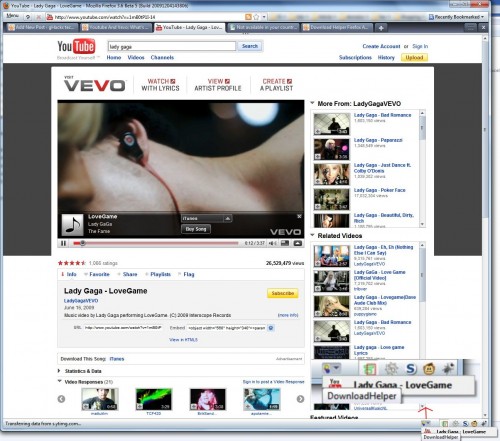This screenshot has width=500, height=441.
Task: Click the Buy Song button on video
Action: [196, 229]
